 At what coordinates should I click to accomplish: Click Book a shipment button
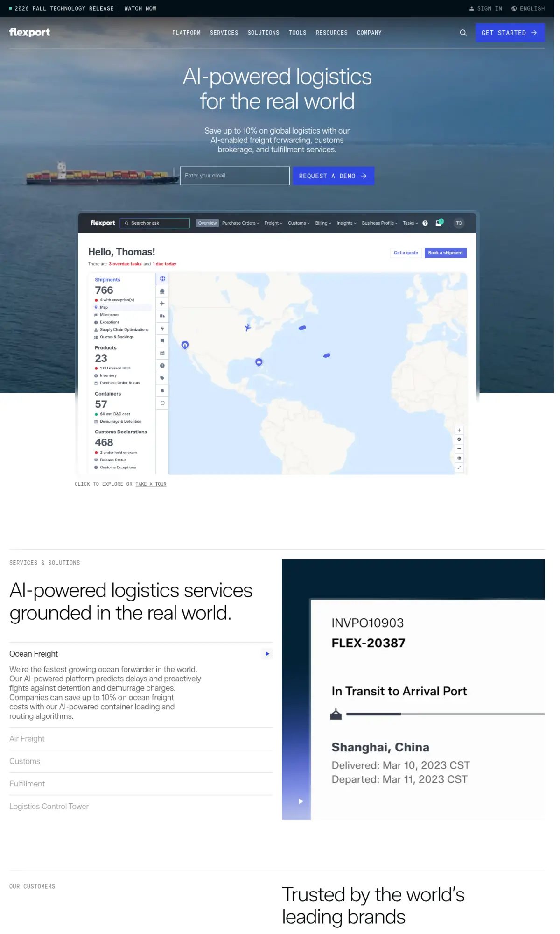coord(445,253)
